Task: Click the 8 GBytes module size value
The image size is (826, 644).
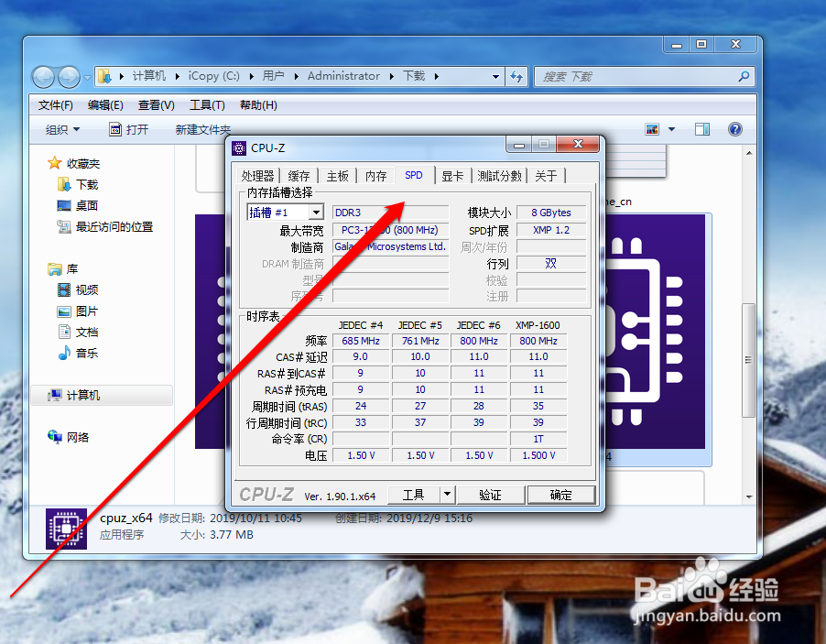Action: (551, 213)
